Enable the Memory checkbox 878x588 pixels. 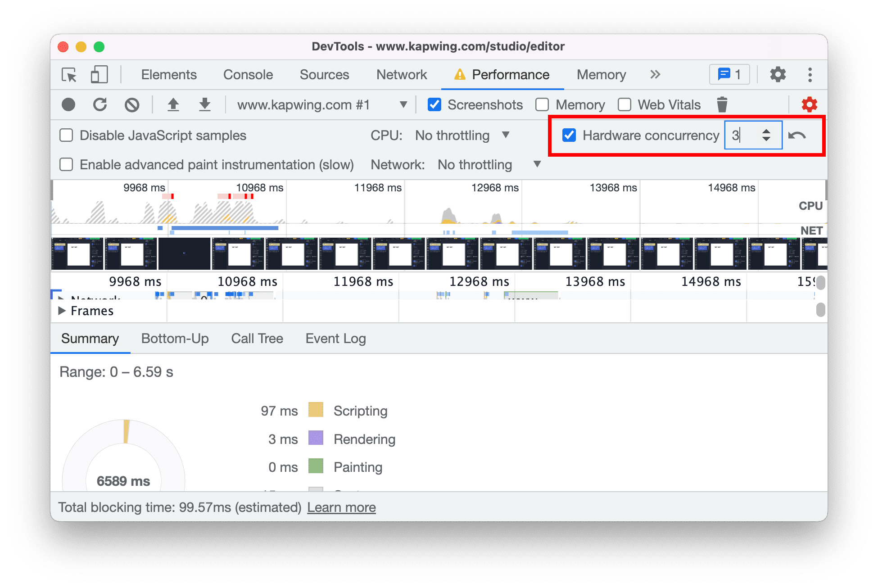(543, 104)
